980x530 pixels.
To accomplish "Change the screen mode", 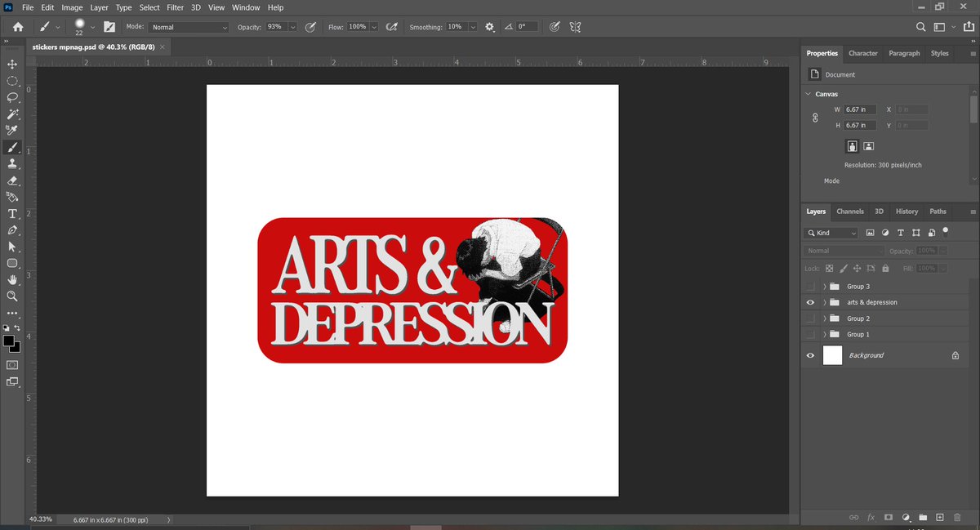I will click(12, 381).
